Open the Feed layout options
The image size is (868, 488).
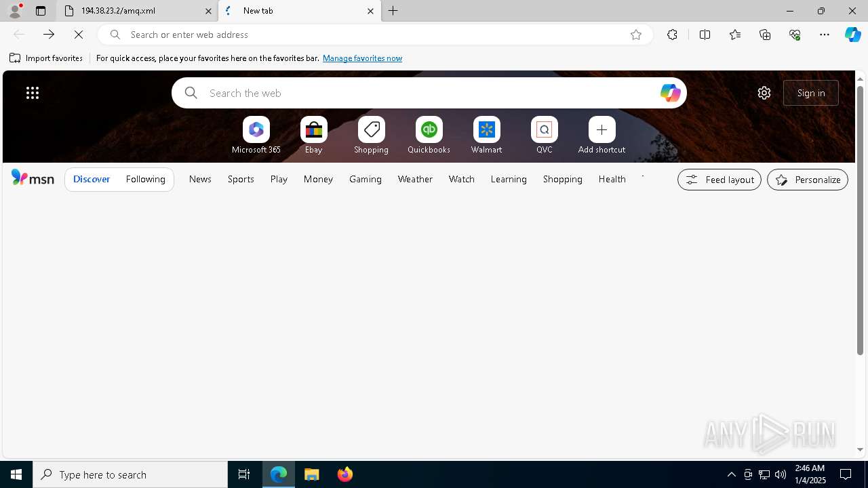point(719,180)
